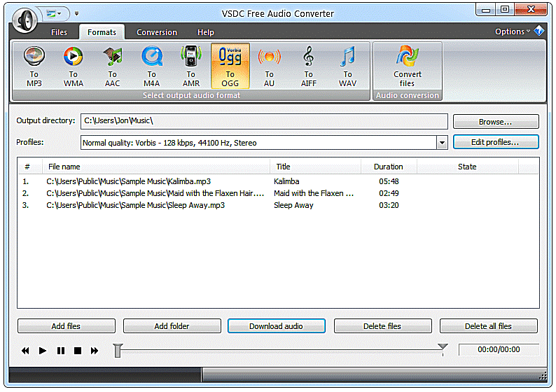The image size is (556, 392).
Task: Click the Add folder button
Action: click(x=172, y=326)
